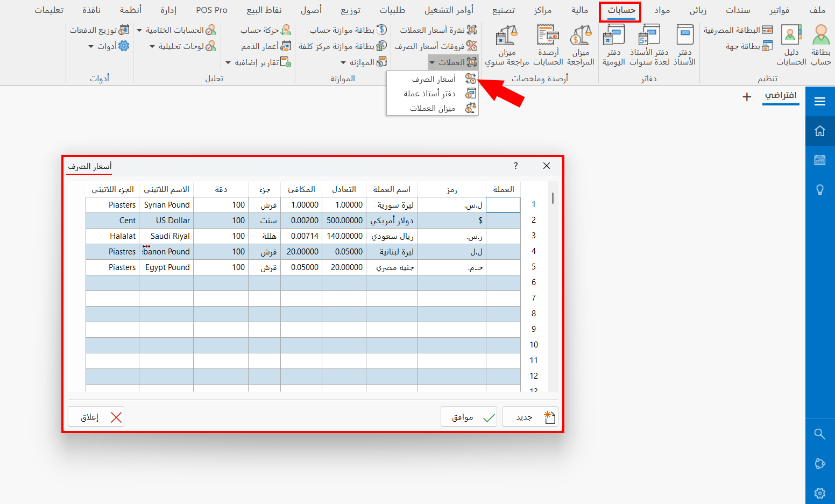Click التعادل column header

click(344, 189)
